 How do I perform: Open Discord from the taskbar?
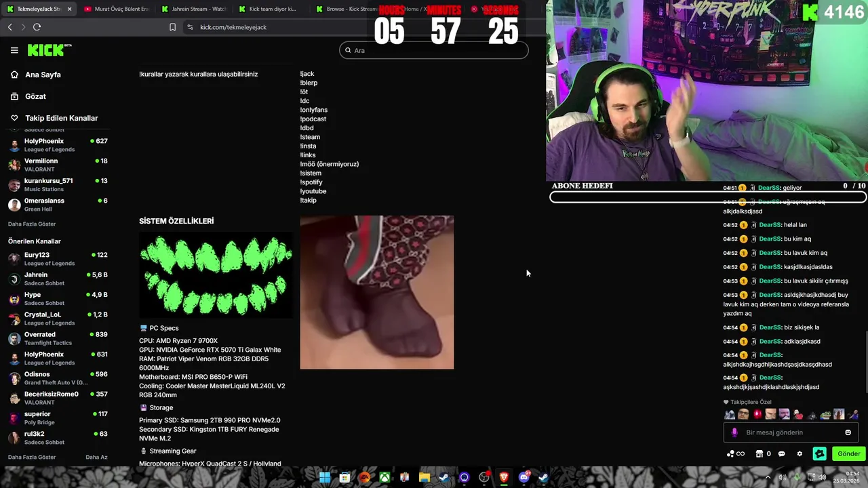coord(524,477)
